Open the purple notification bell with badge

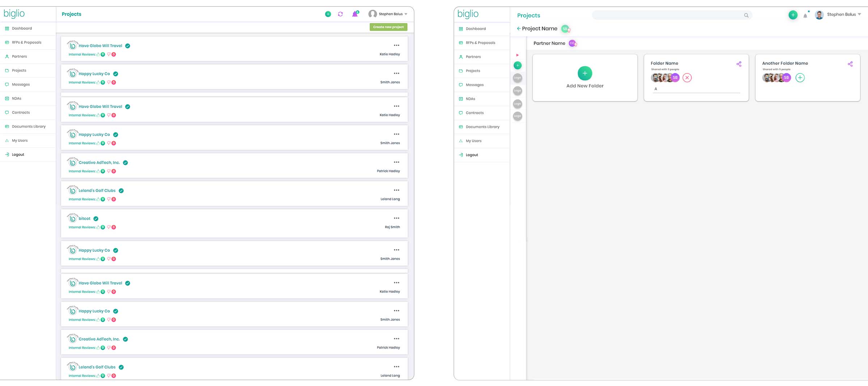click(x=355, y=14)
